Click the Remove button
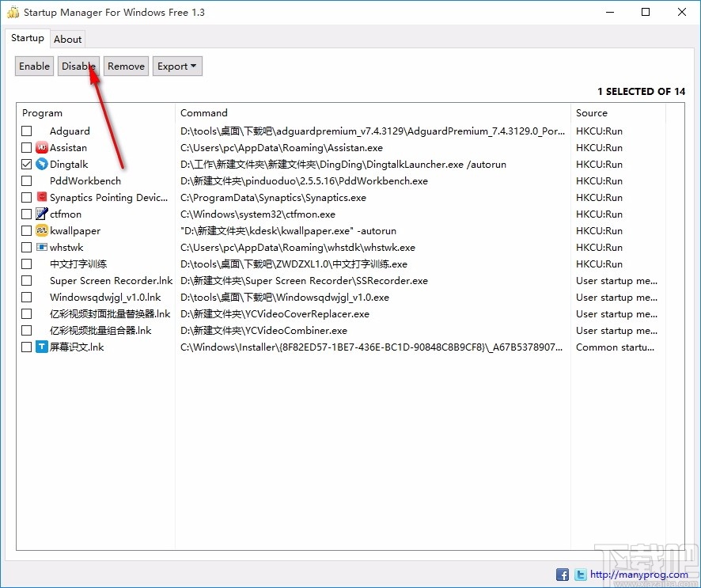The height and width of the screenshot is (588, 701). click(125, 66)
